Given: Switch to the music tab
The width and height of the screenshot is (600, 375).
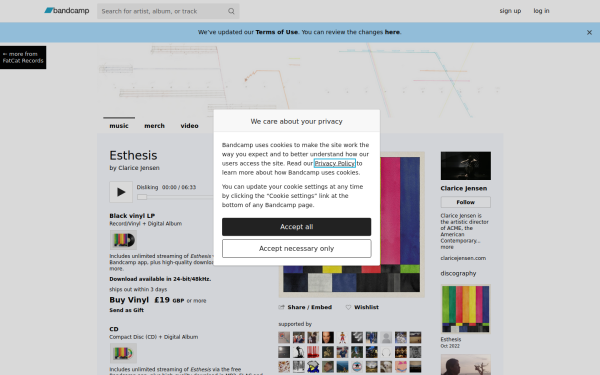Looking at the screenshot, I should (x=119, y=126).
